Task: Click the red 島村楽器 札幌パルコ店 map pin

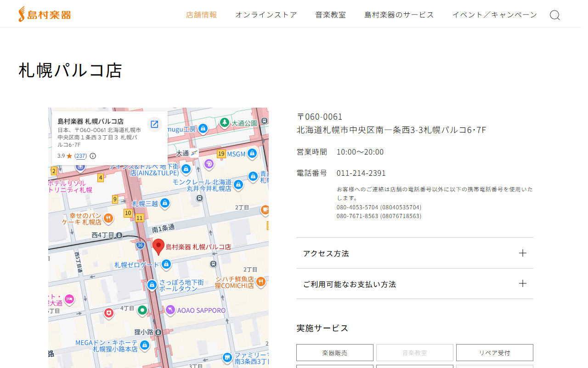Action: 158,247
